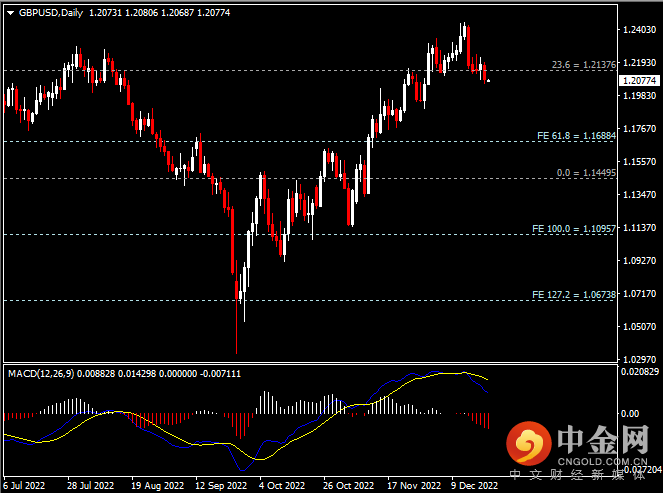Viewport: 663px width, 493px height.
Task: Click the current price tag 1.20774
Action: pos(639,80)
